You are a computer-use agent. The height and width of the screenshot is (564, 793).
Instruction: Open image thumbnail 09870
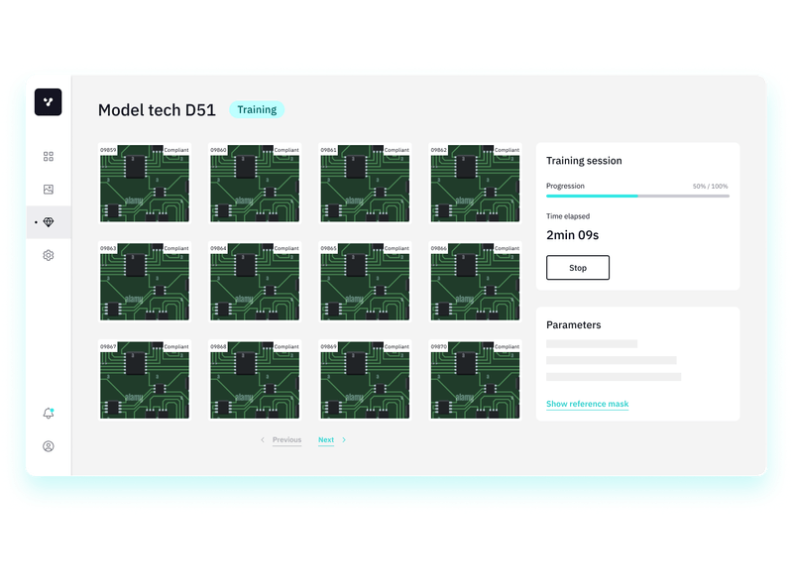point(475,380)
